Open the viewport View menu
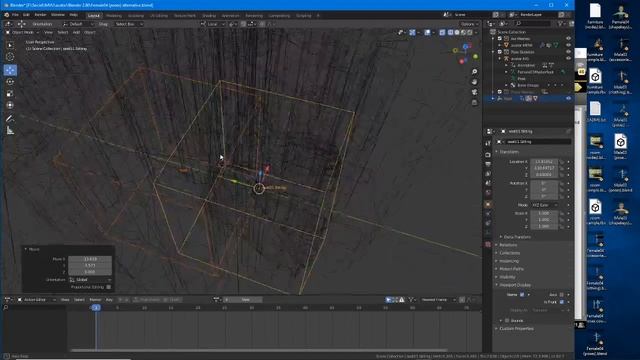The height and width of the screenshot is (360, 640). (48, 32)
